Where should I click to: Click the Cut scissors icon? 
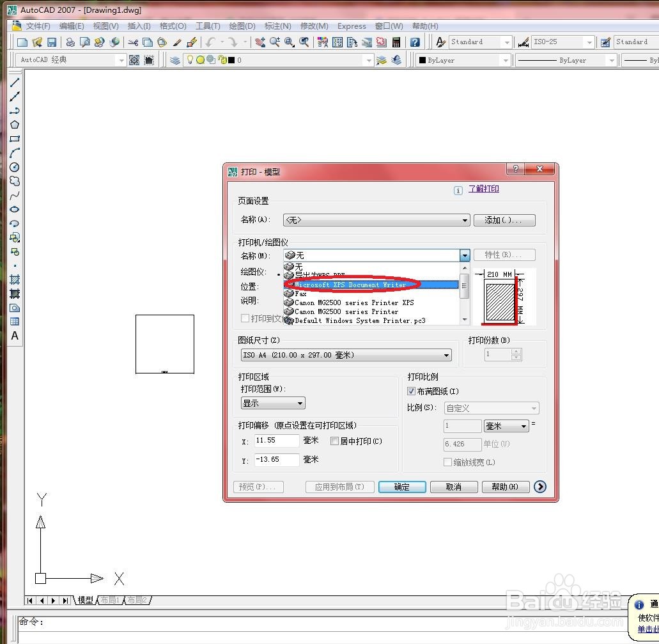coord(133,42)
